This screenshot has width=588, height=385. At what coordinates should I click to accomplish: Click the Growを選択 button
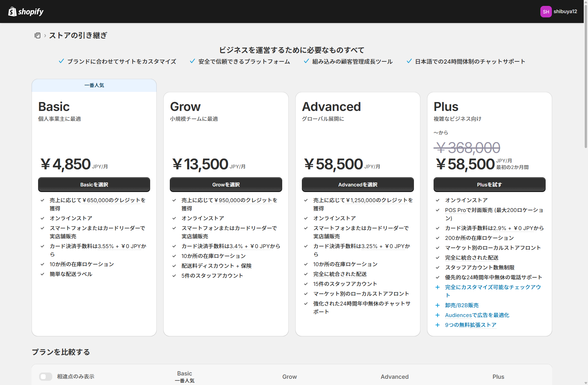[226, 185]
